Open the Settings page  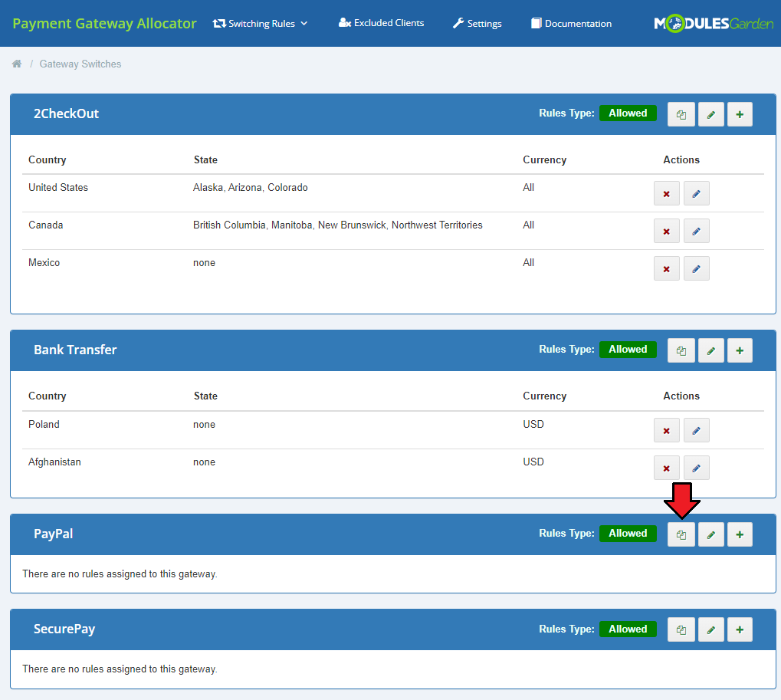pos(477,24)
